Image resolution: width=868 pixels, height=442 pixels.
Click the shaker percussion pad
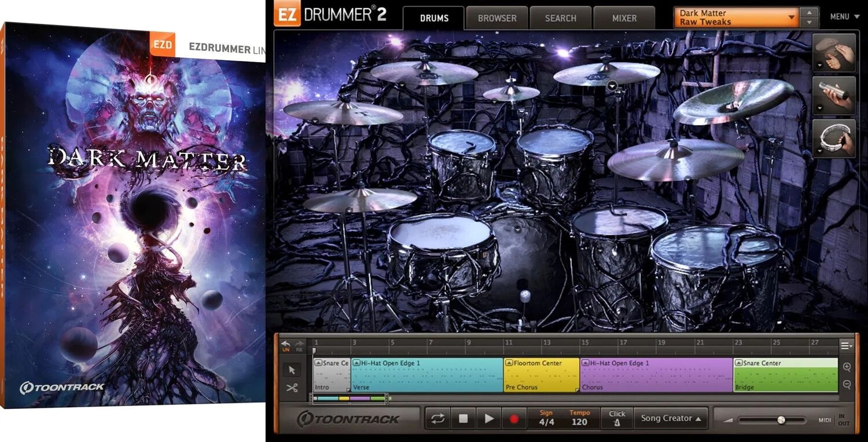(834, 95)
